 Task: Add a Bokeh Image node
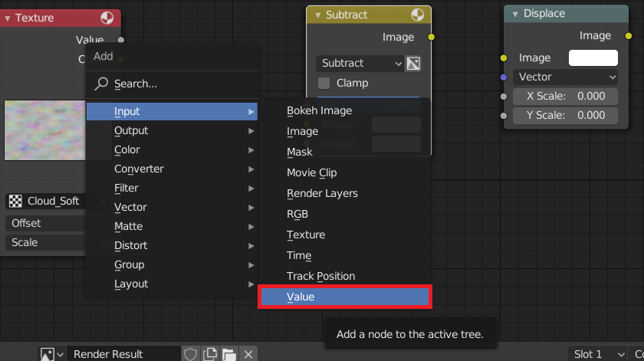coord(345,110)
